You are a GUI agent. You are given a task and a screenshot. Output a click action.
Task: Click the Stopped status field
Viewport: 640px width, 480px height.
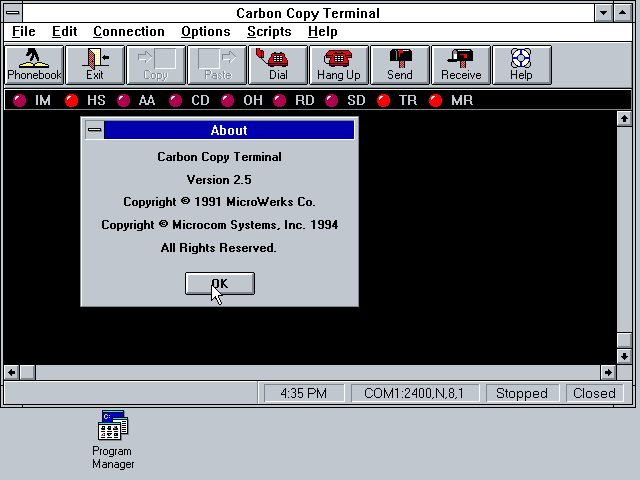522,393
